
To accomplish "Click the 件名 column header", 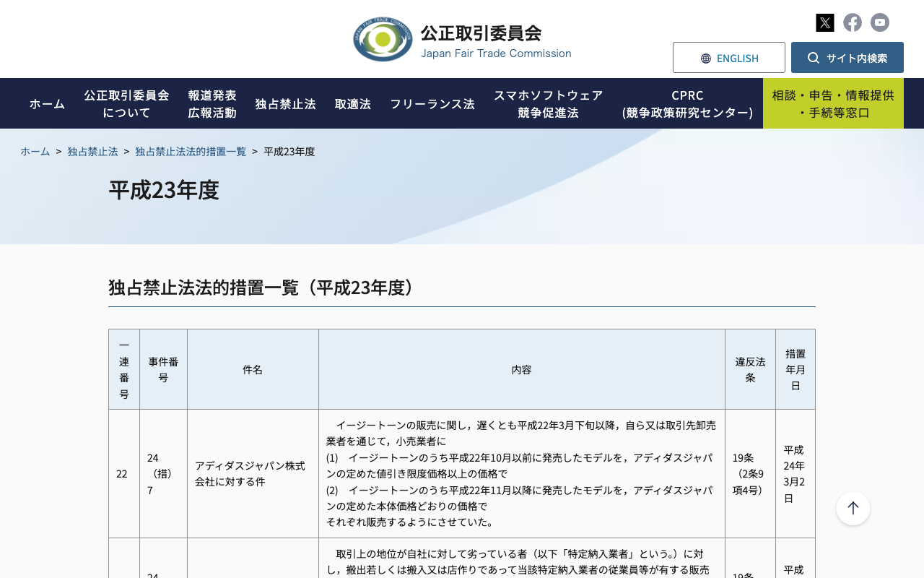I will (253, 369).
